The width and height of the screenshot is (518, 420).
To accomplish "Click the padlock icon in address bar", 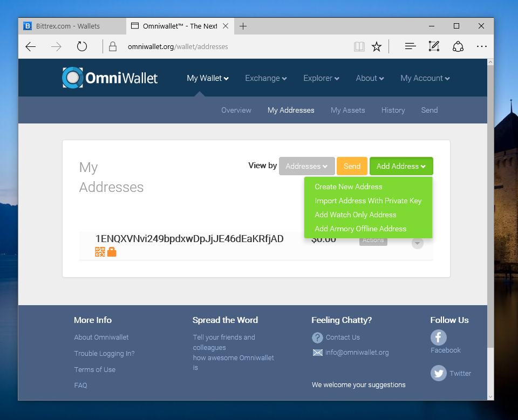I will coord(113,46).
